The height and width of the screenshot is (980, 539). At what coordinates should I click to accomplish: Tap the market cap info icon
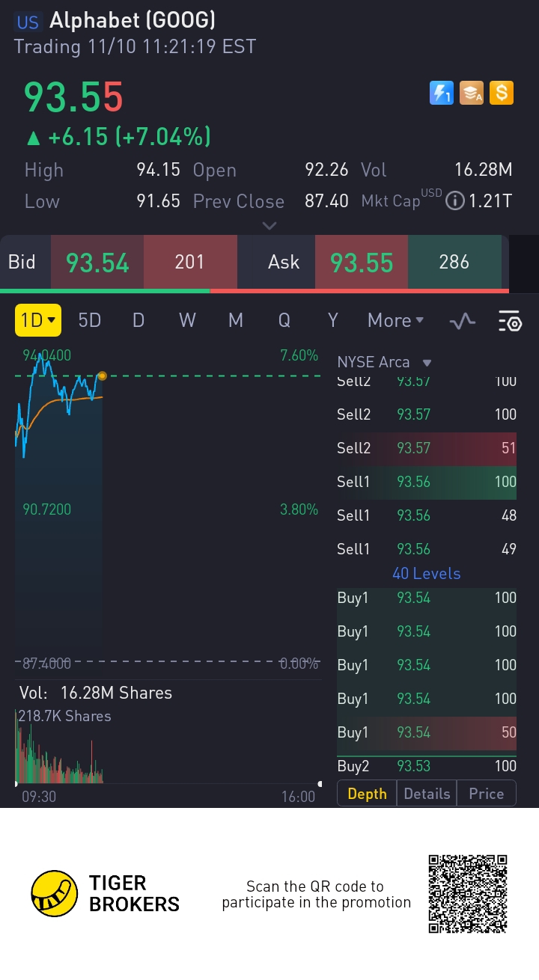[455, 200]
